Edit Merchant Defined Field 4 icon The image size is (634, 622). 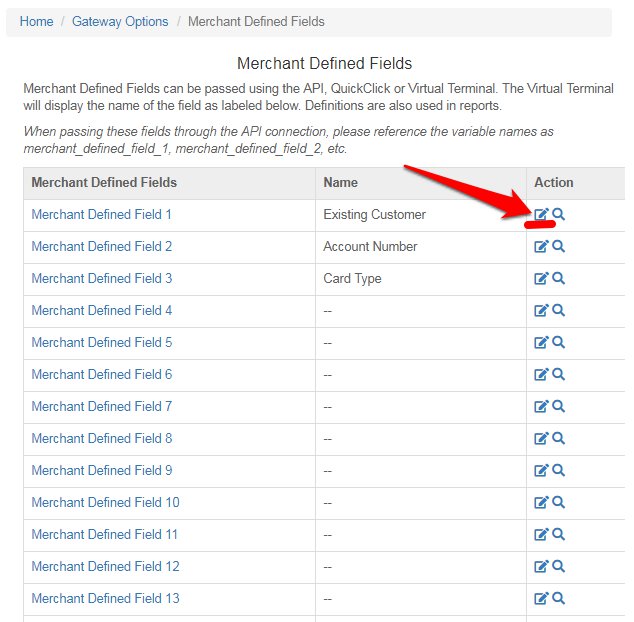pyautogui.click(x=541, y=310)
